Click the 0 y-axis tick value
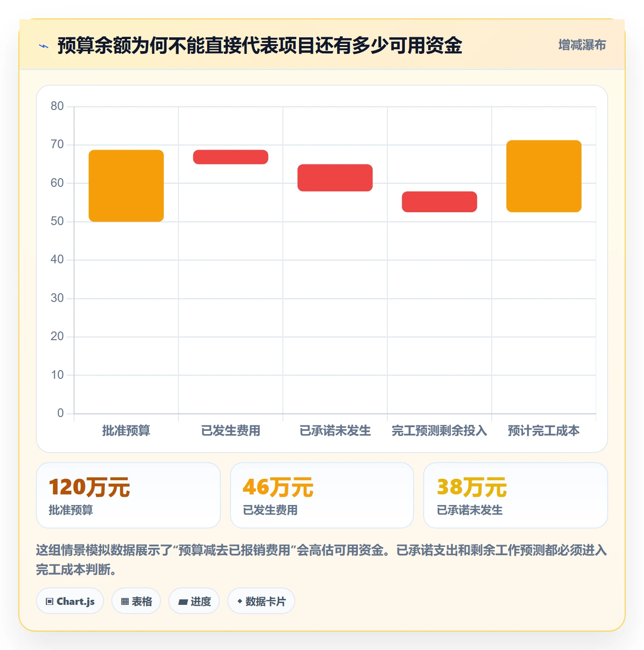This screenshot has width=644, height=650. [x=60, y=413]
